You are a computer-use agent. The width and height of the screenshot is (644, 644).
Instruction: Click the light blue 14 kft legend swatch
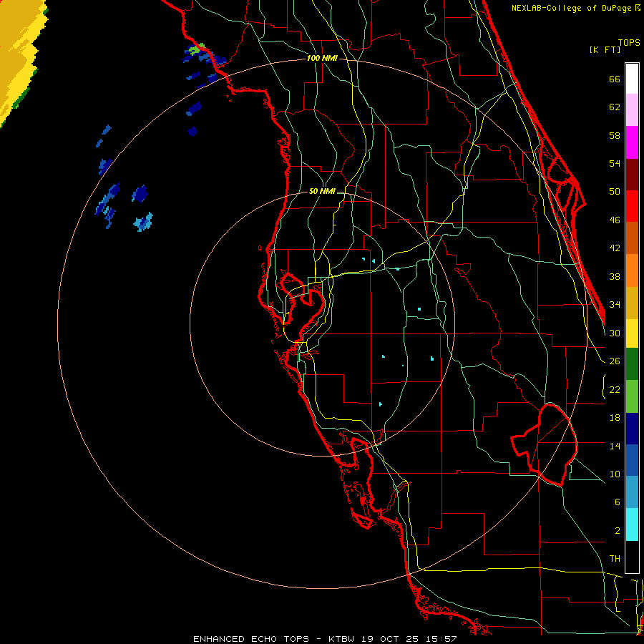(x=632, y=492)
